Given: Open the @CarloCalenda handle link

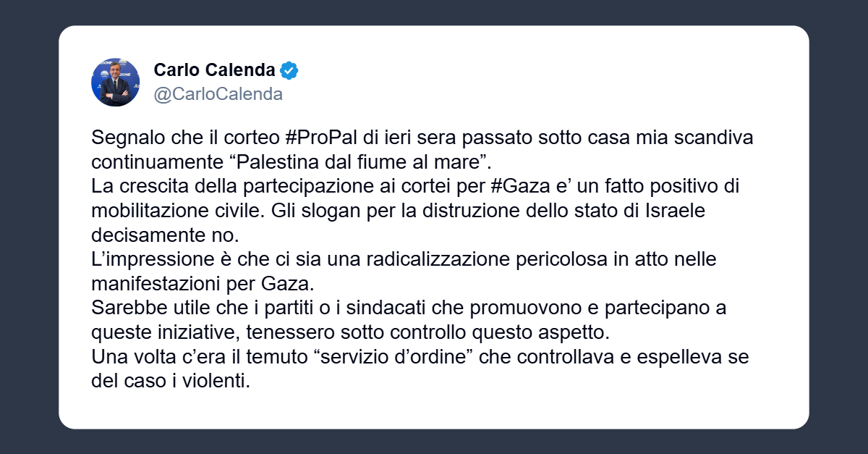Looking at the screenshot, I should pyautogui.click(x=218, y=94).
